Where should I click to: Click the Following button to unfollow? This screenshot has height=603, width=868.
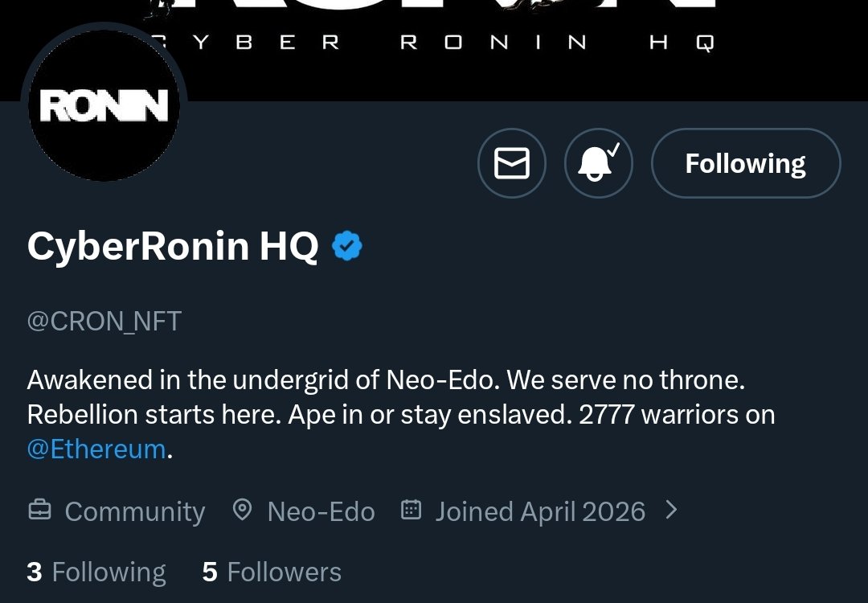click(745, 163)
